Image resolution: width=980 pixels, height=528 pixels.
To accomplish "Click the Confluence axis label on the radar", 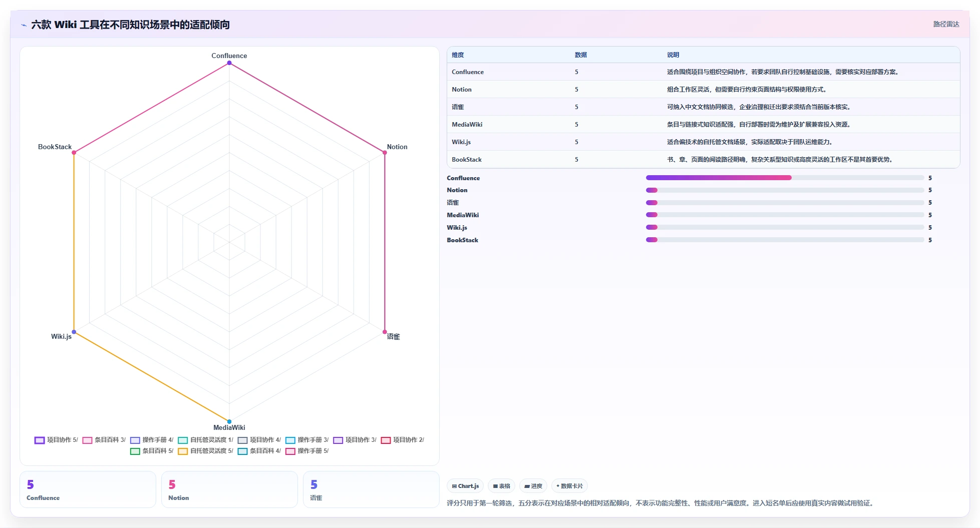I will tap(229, 56).
